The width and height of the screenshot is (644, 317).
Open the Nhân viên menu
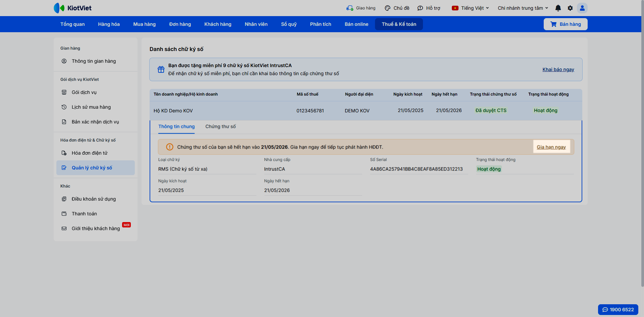(256, 24)
